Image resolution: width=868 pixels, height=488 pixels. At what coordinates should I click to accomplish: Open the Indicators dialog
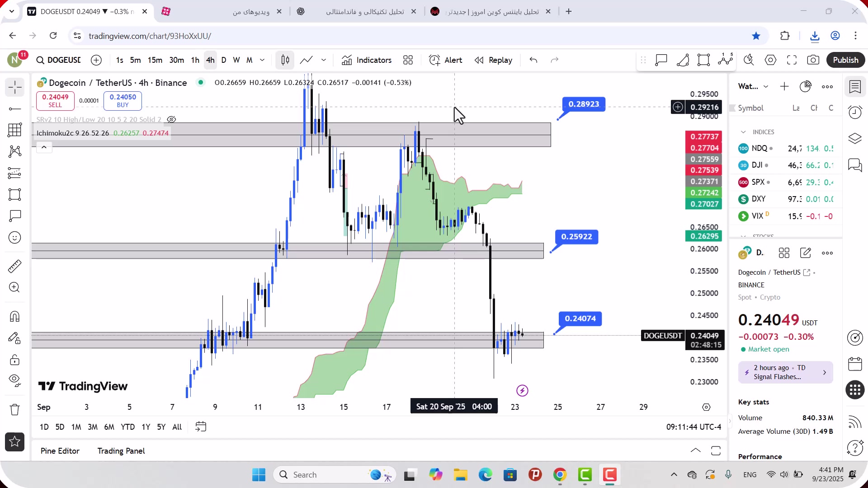pos(367,60)
